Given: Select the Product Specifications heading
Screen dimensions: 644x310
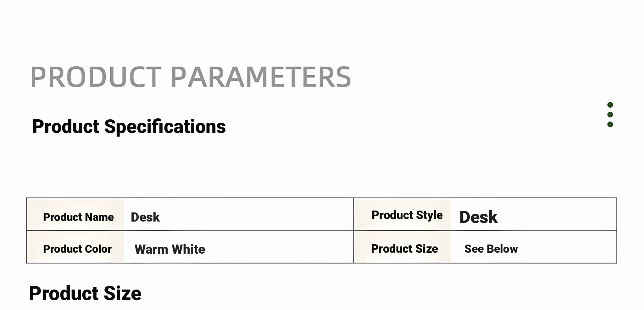Looking at the screenshot, I should click(129, 127).
